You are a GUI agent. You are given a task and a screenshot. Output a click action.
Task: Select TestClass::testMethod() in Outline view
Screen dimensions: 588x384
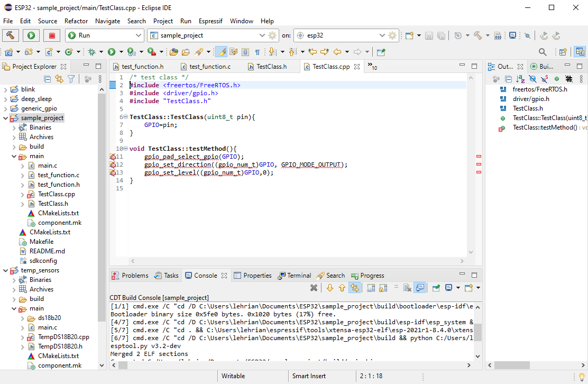(x=545, y=127)
